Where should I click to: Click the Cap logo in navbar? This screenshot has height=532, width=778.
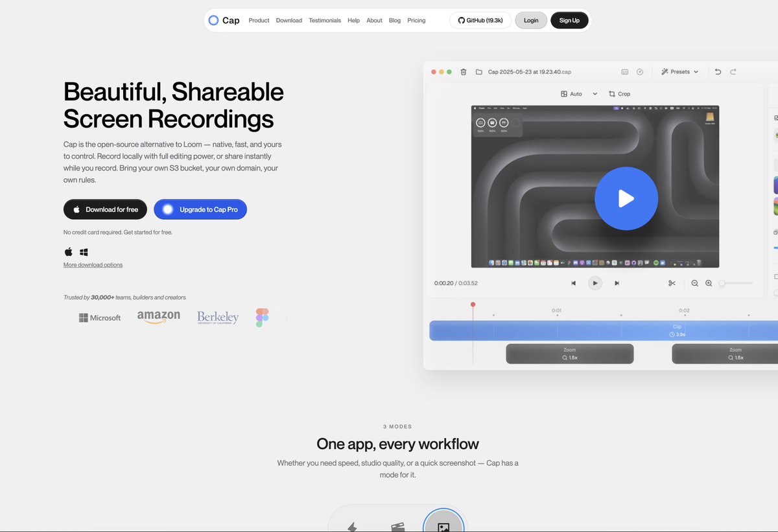(x=224, y=20)
